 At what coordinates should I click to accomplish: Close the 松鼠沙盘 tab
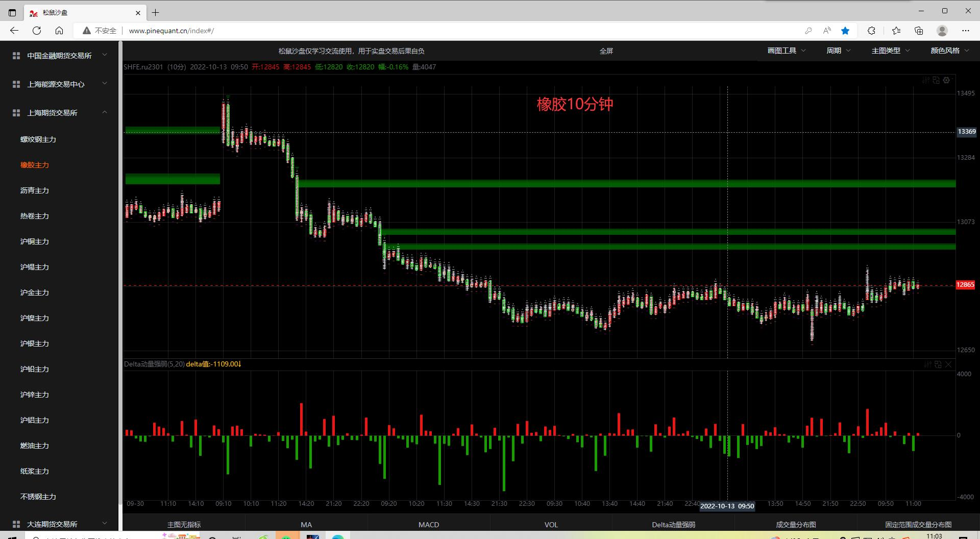pyautogui.click(x=138, y=12)
